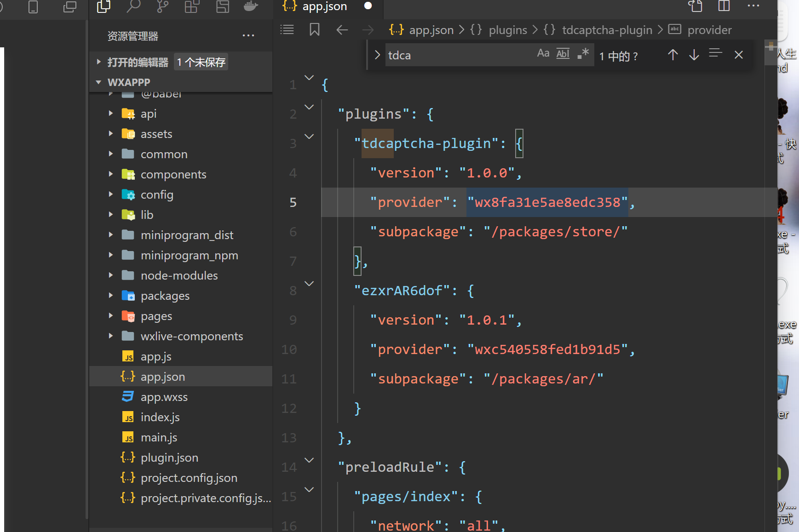Screen dimensions: 799x532
Task: Open the app.wxss file
Action: [x=181, y=397]
